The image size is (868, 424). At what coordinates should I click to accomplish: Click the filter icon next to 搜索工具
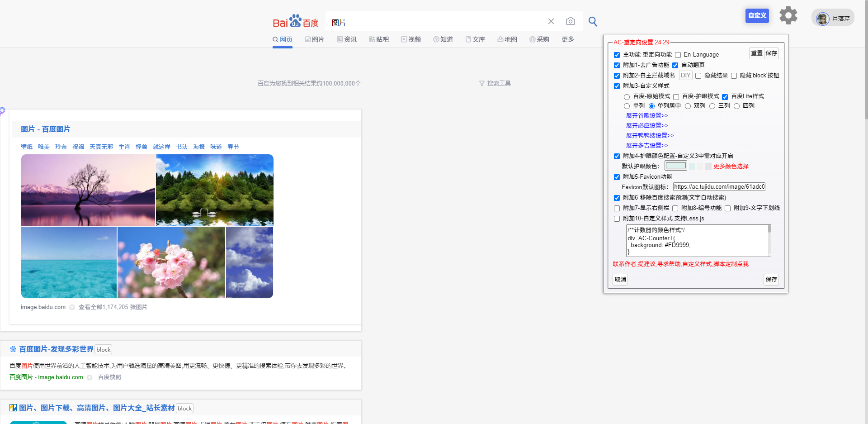point(482,83)
